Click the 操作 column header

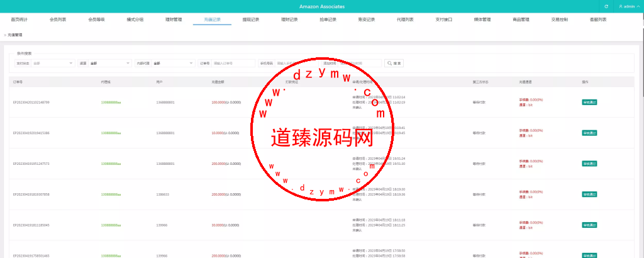point(585,82)
